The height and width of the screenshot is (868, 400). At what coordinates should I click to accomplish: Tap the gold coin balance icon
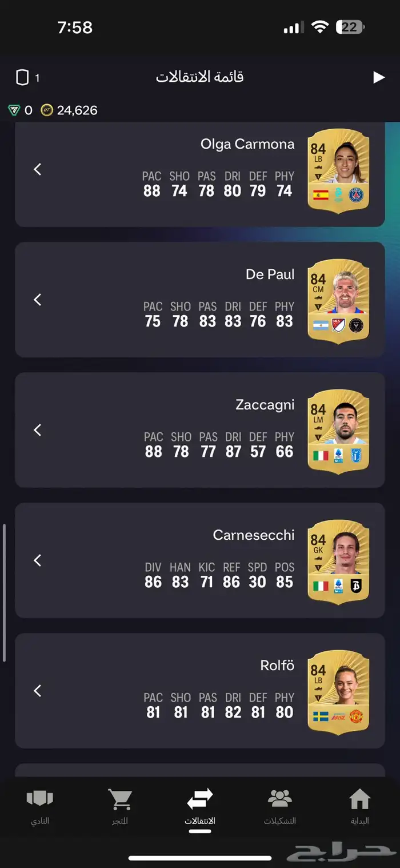tap(47, 110)
